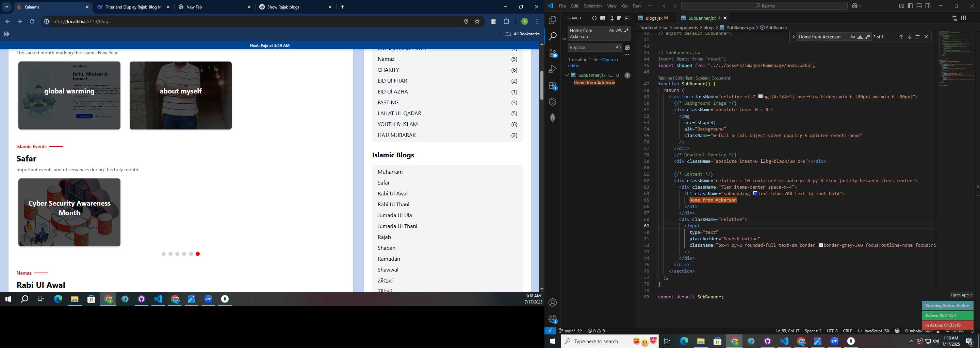Screen dimensions: 980x348
Task: Switch to Blogs.jsx editor tab
Action: tap(654, 18)
